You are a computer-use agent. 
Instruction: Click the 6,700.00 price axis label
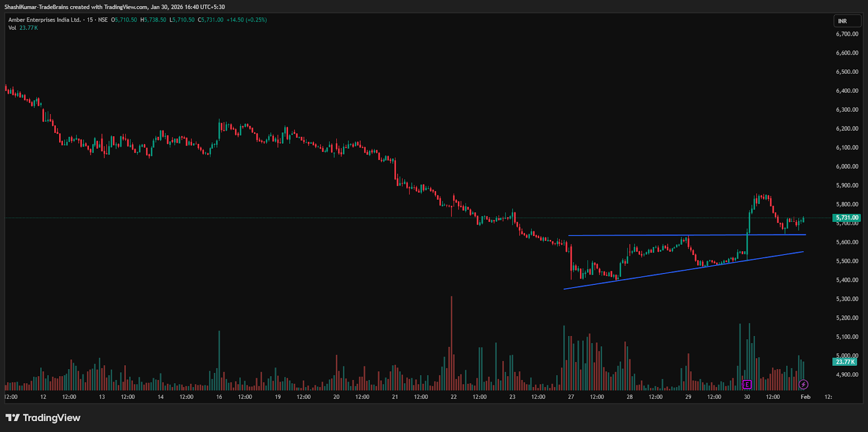(847, 34)
